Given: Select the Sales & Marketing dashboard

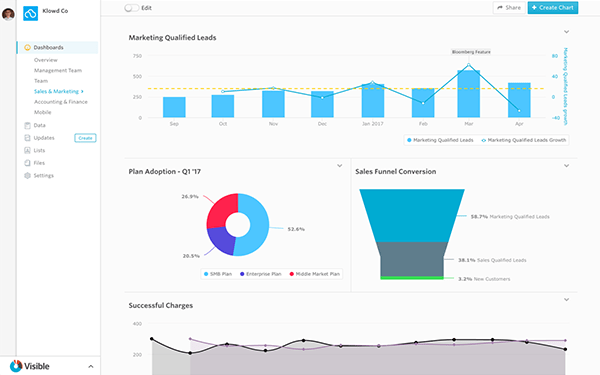Looking at the screenshot, I should (x=56, y=91).
